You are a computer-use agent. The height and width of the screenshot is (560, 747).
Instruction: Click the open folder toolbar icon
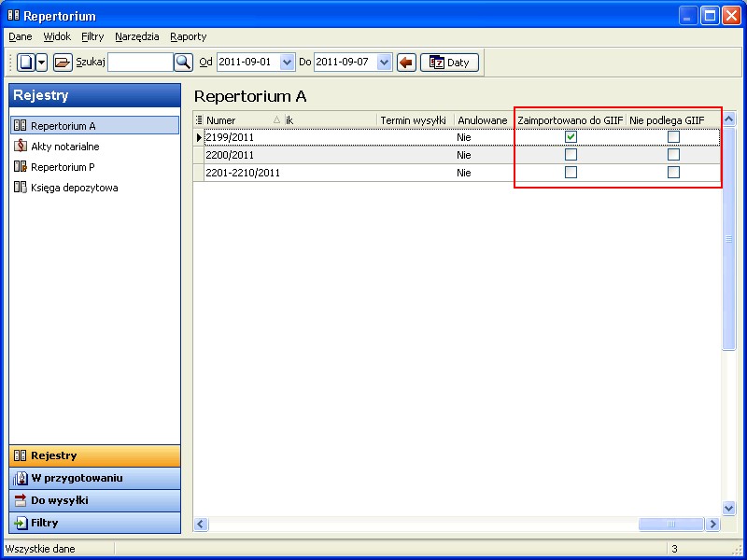tap(62, 63)
